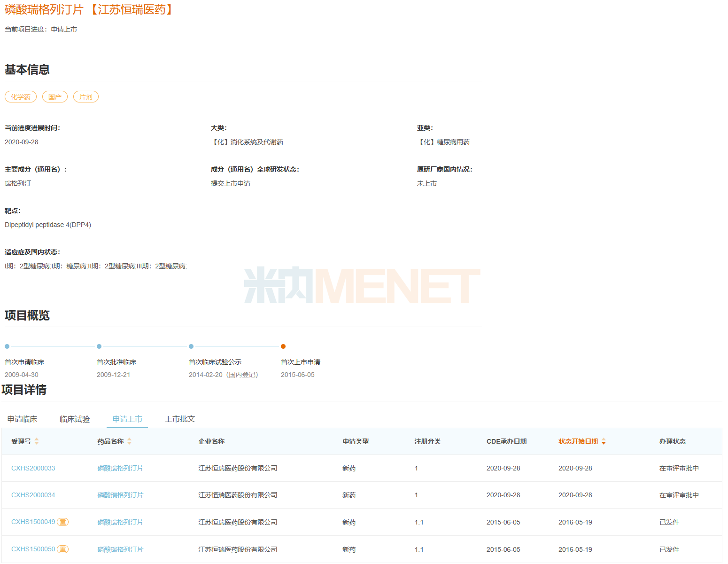
Task: Click the 重 badge next to CXHS1500049
Action: point(63,522)
